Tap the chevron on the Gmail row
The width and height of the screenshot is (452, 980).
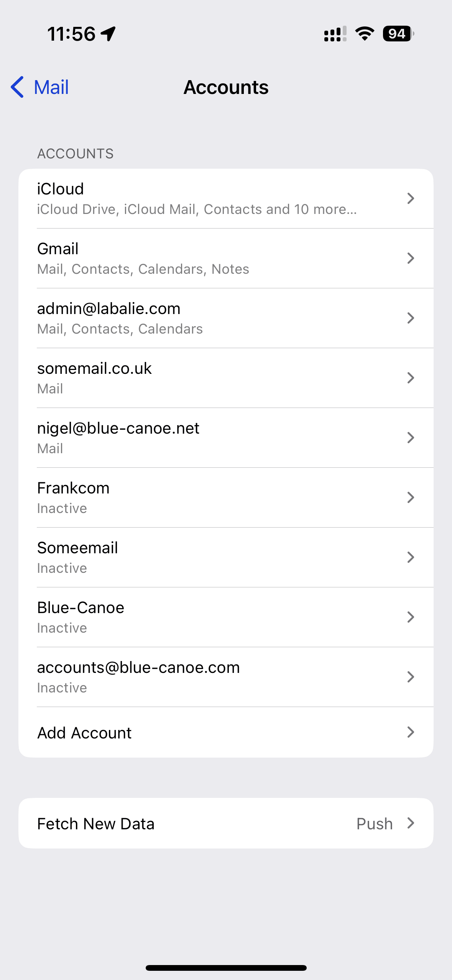tap(411, 258)
